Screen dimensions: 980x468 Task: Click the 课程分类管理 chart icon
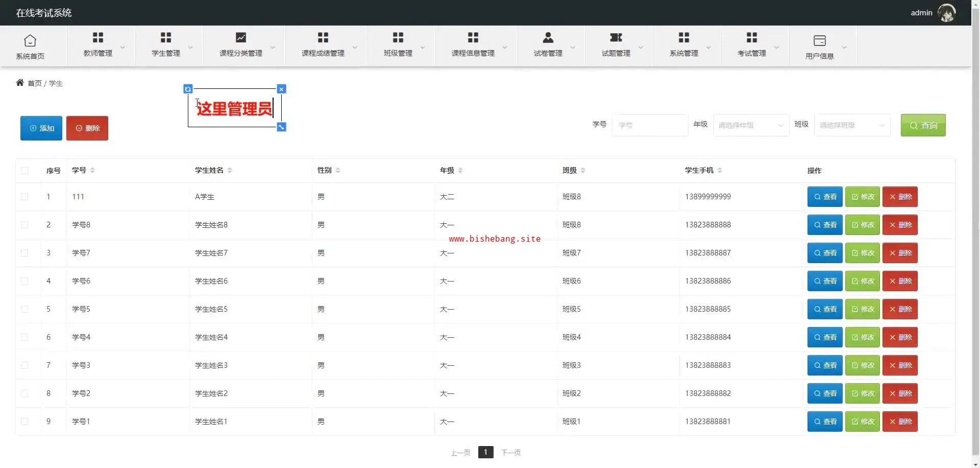coord(240,37)
